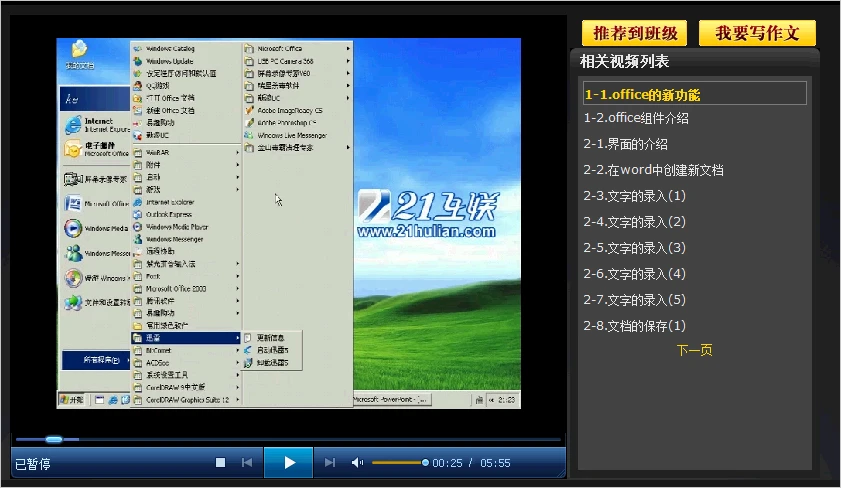Expand Microsoft Office 2003 submenu arrow
841x488 pixels.
[237, 289]
